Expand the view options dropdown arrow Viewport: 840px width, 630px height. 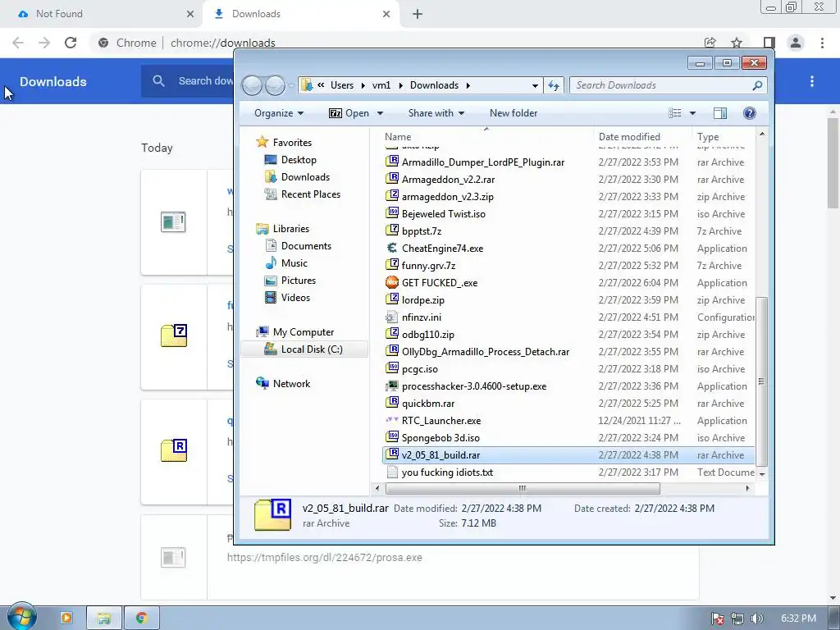(692, 113)
